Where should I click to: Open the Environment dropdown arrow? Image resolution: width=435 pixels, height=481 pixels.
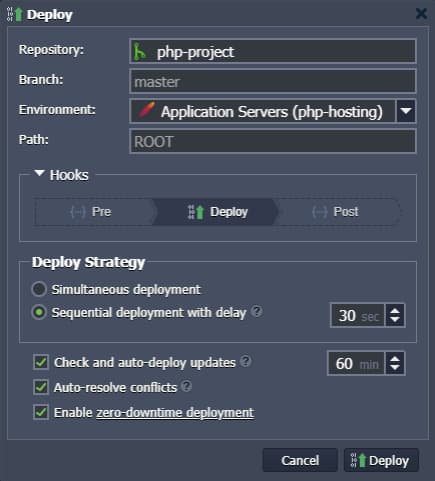(406, 111)
